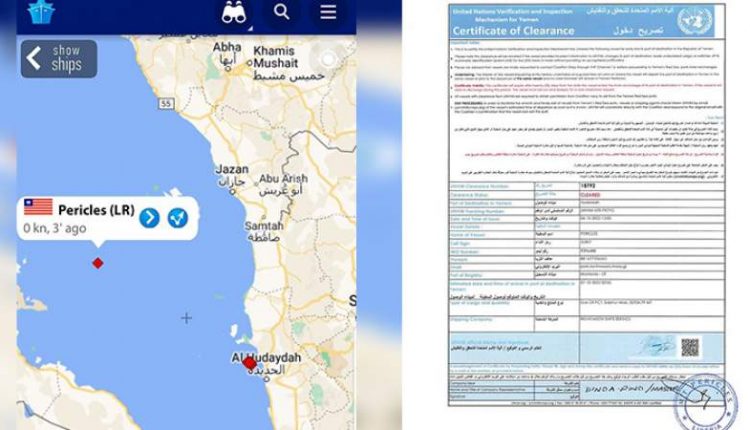Click the ship logo in the app header
The width and height of the screenshot is (750, 430).
42,12
